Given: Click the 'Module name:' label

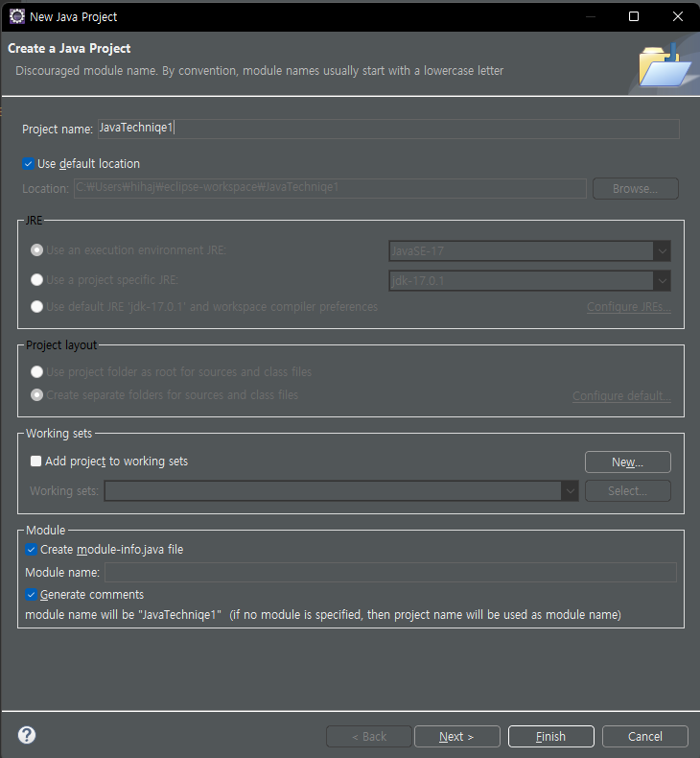Looking at the screenshot, I should pos(62,573).
